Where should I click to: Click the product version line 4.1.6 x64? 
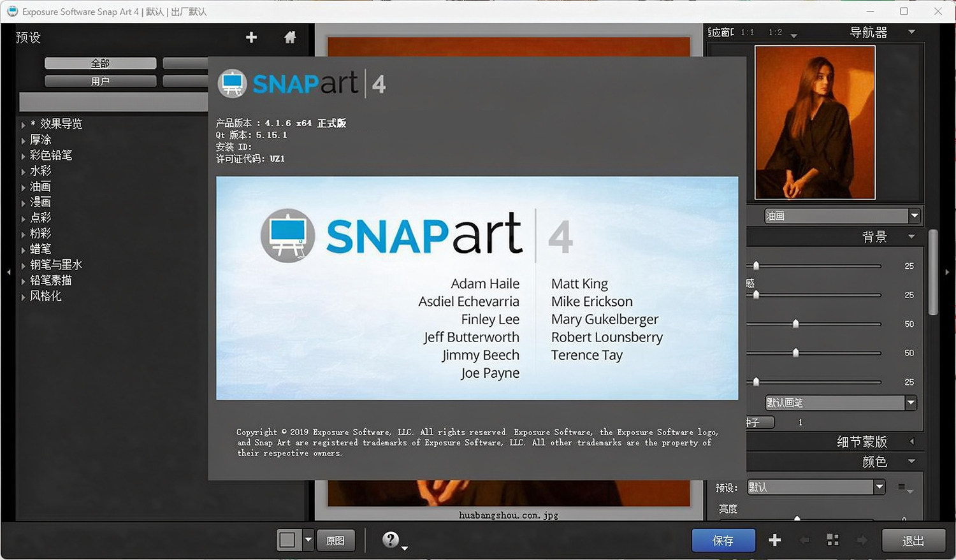(281, 123)
